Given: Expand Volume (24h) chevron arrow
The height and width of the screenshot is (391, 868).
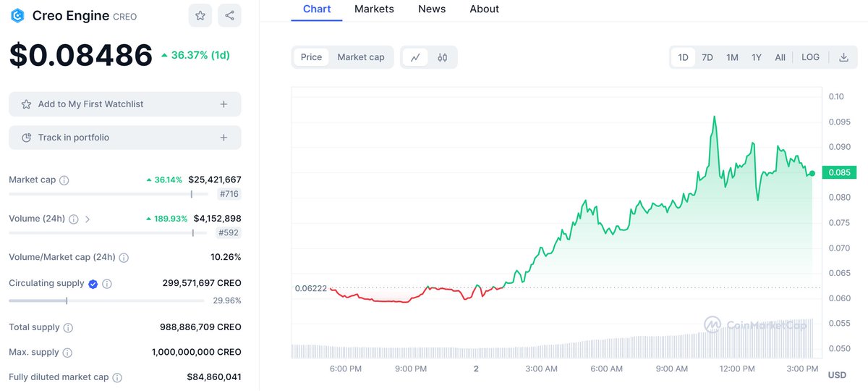Looking at the screenshot, I should pos(88,219).
